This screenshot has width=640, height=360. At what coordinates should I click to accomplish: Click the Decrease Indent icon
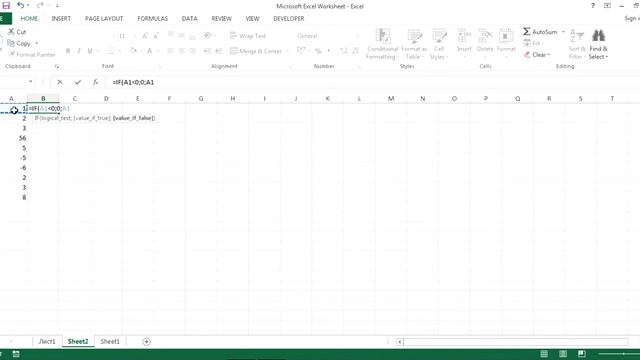(207, 51)
